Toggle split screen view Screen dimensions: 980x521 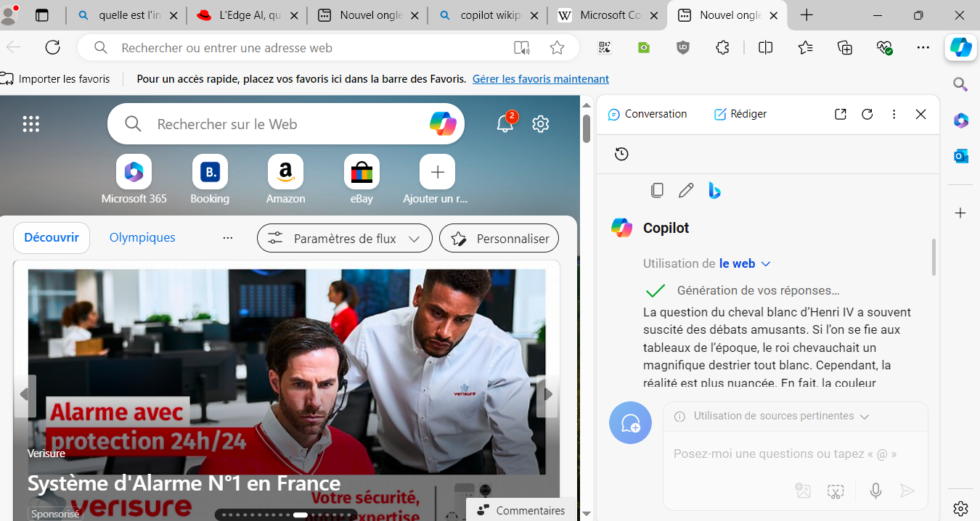pos(765,48)
